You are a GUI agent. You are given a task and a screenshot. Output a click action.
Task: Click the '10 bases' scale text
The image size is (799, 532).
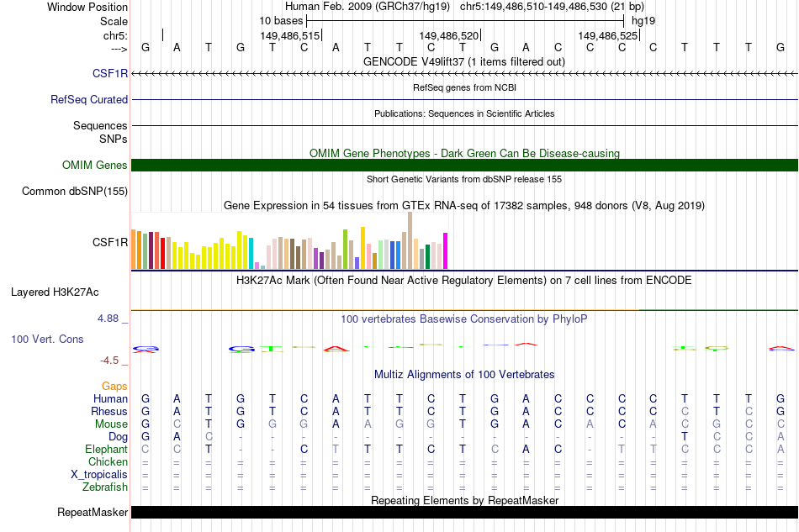point(281,21)
